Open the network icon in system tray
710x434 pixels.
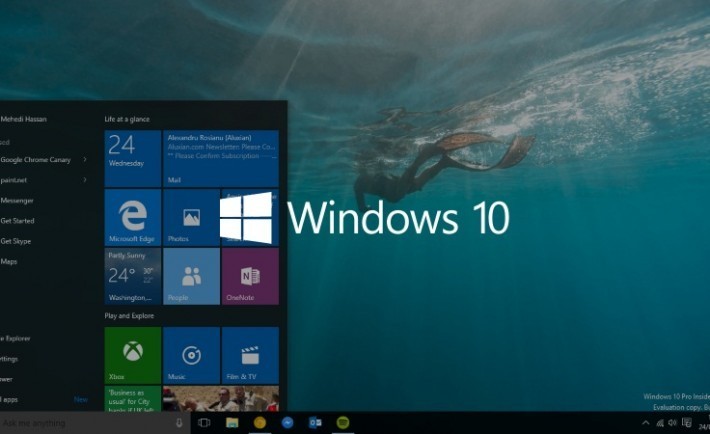(x=660, y=423)
